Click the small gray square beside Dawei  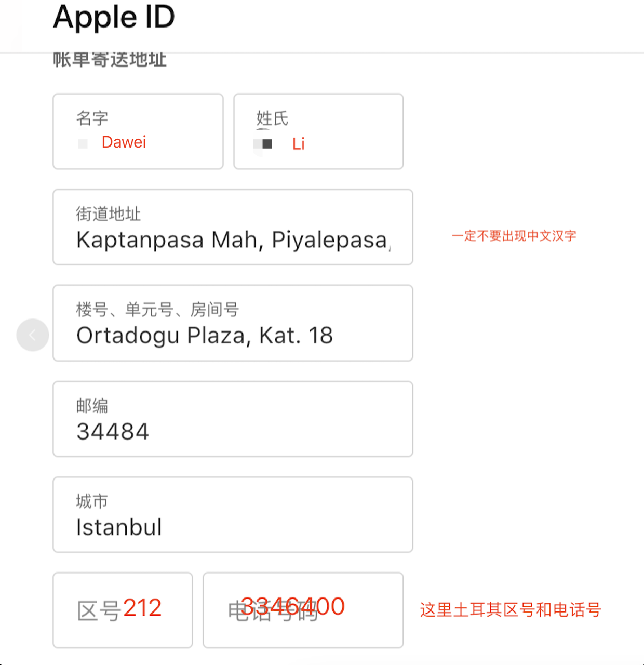(x=83, y=143)
